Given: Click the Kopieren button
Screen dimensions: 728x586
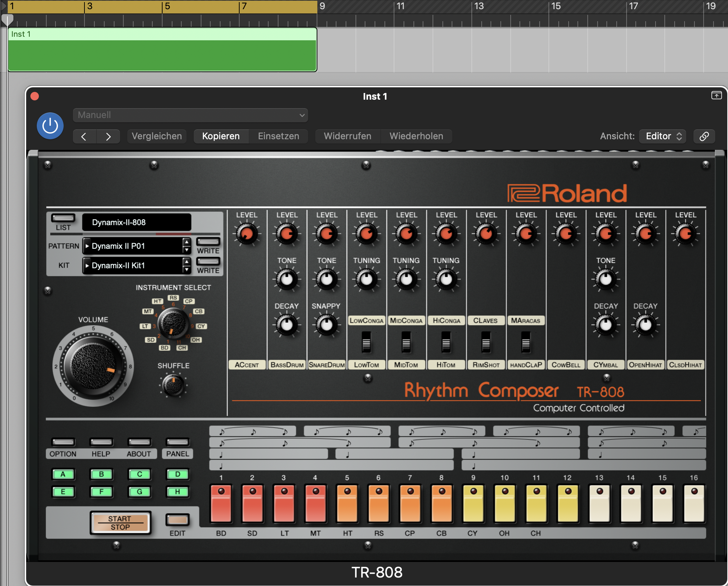Looking at the screenshot, I should click(x=221, y=136).
